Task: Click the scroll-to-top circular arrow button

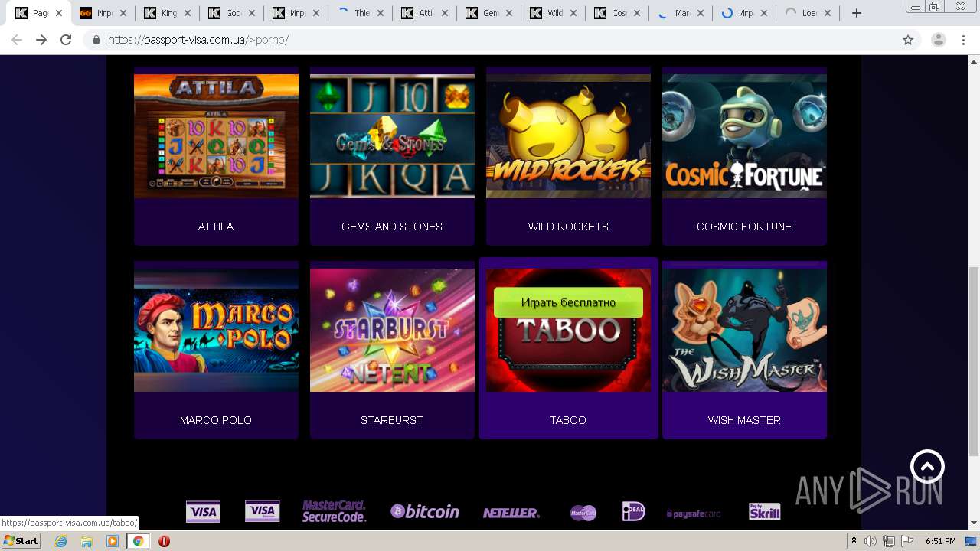Action: click(927, 467)
